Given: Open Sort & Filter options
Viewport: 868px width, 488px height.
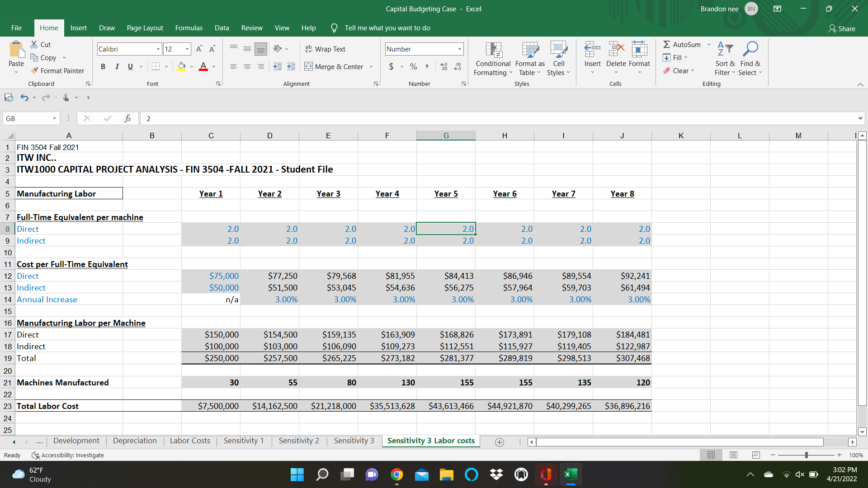Looking at the screenshot, I should [x=724, y=59].
